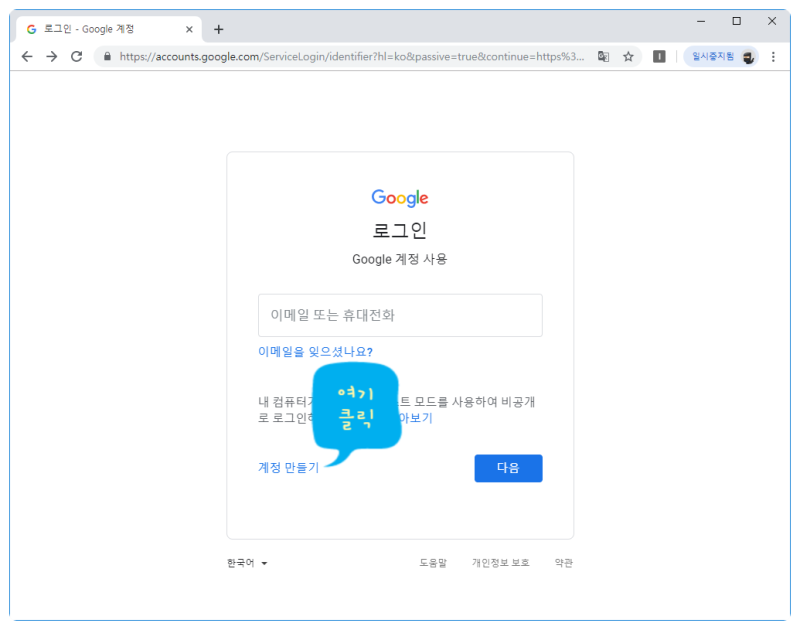Click the blue 다음 button
This screenshot has height=630, width=800.
(x=508, y=468)
